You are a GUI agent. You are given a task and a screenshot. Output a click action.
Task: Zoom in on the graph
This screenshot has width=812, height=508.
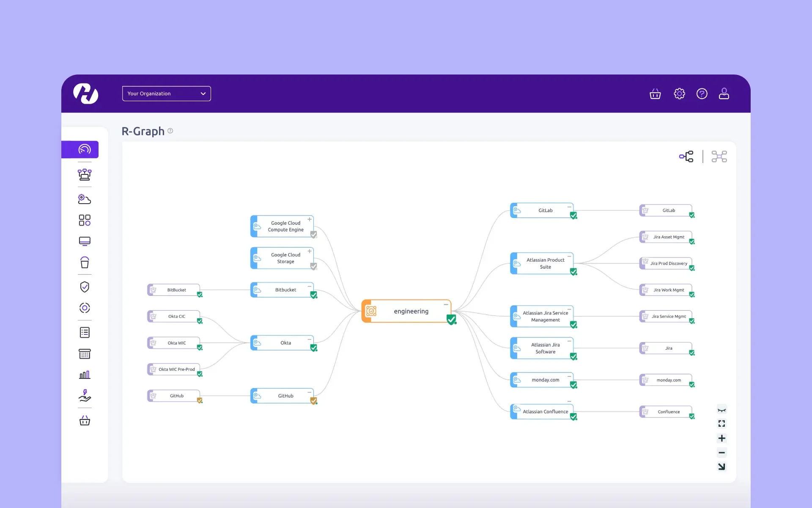[x=721, y=438]
